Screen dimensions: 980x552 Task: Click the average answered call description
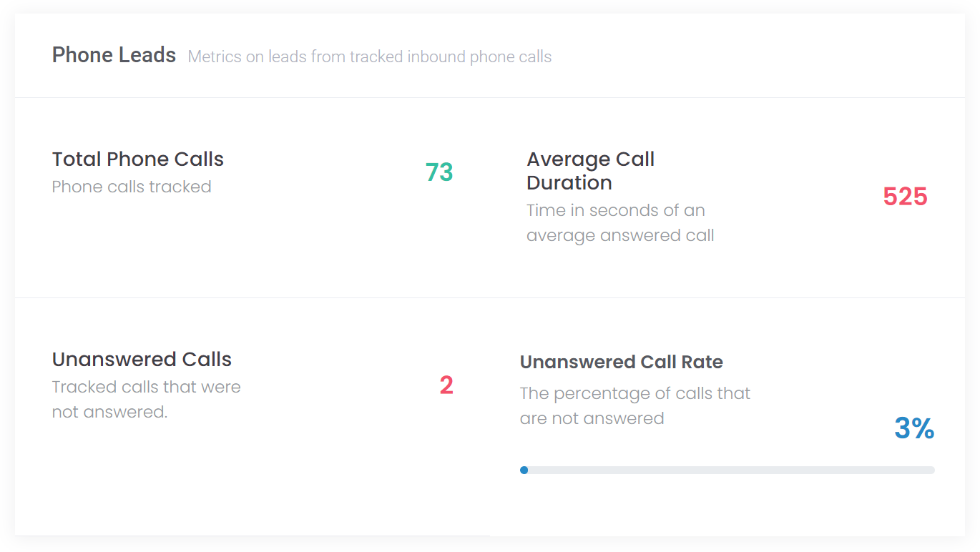click(x=620, y=223)
